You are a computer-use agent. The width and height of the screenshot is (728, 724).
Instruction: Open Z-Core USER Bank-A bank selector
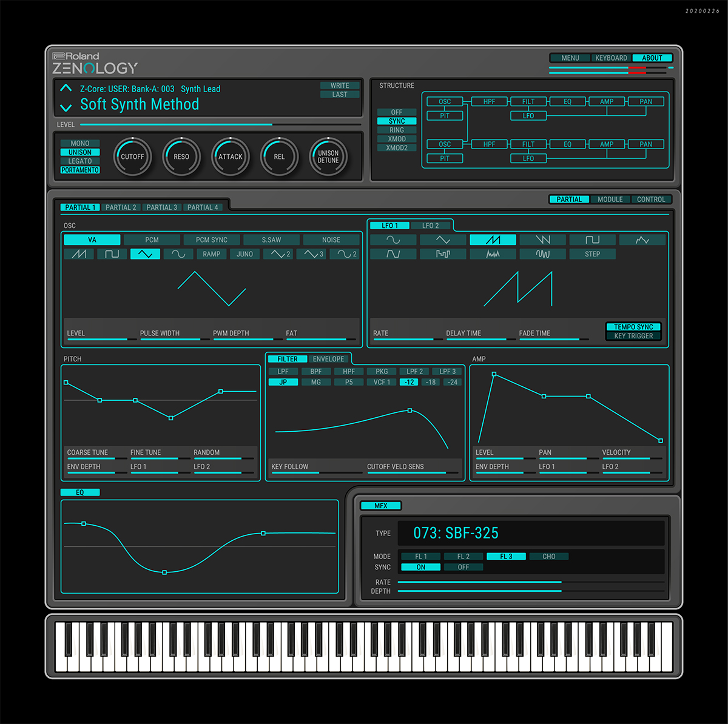click(x=127, y=89)
